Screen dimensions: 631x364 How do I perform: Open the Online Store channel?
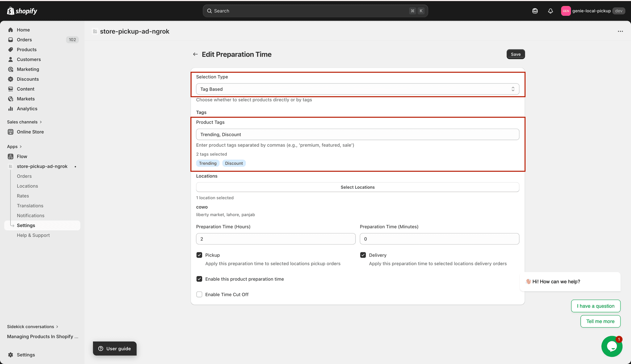click(31, 132)
